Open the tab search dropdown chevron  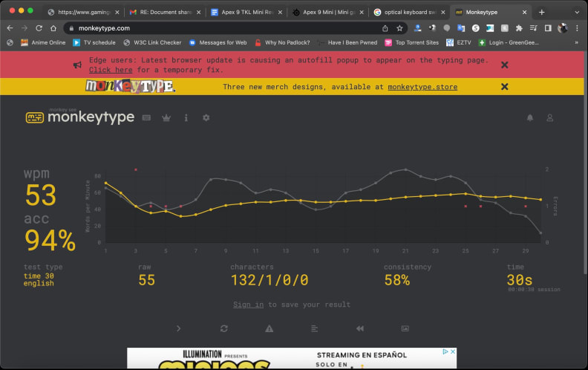pos(577,12)
